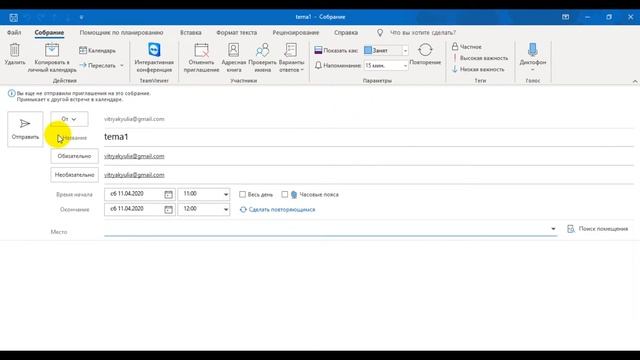Click the info icon in notification bar
Screen dimensions: 640x360
pyautogui.click(x=11, y=93)
